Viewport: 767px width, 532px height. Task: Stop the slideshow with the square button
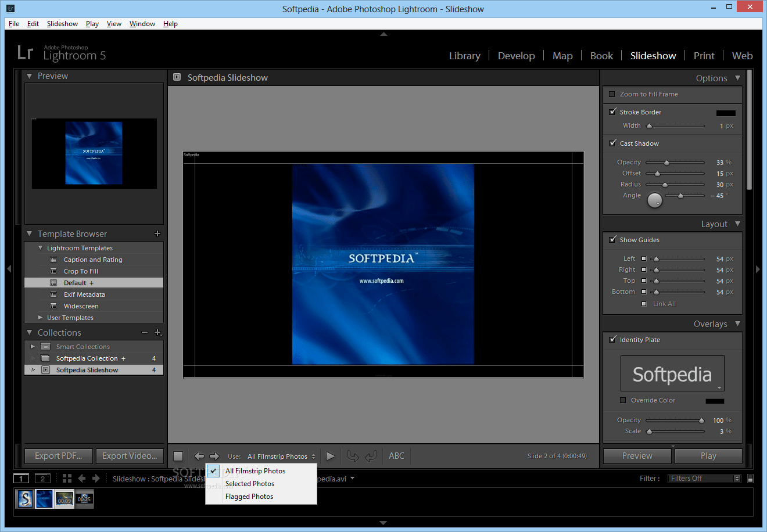coord(178,456)
